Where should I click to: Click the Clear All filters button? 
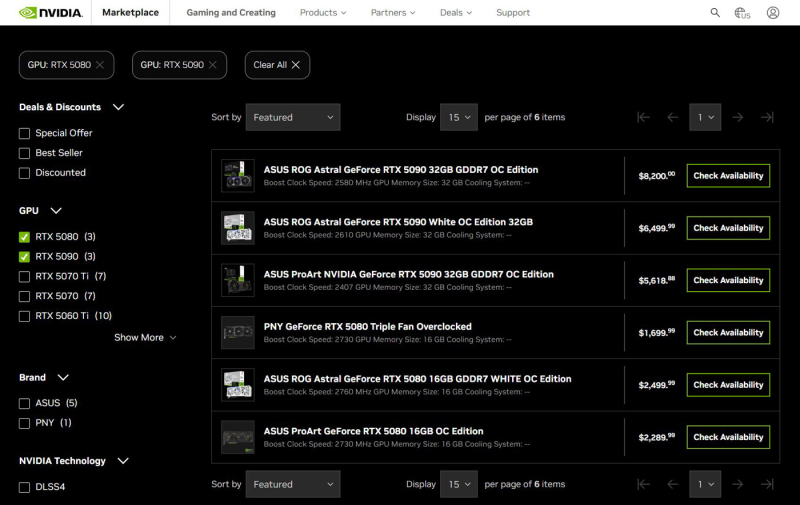pyautogui.click(x=277, y=65)
